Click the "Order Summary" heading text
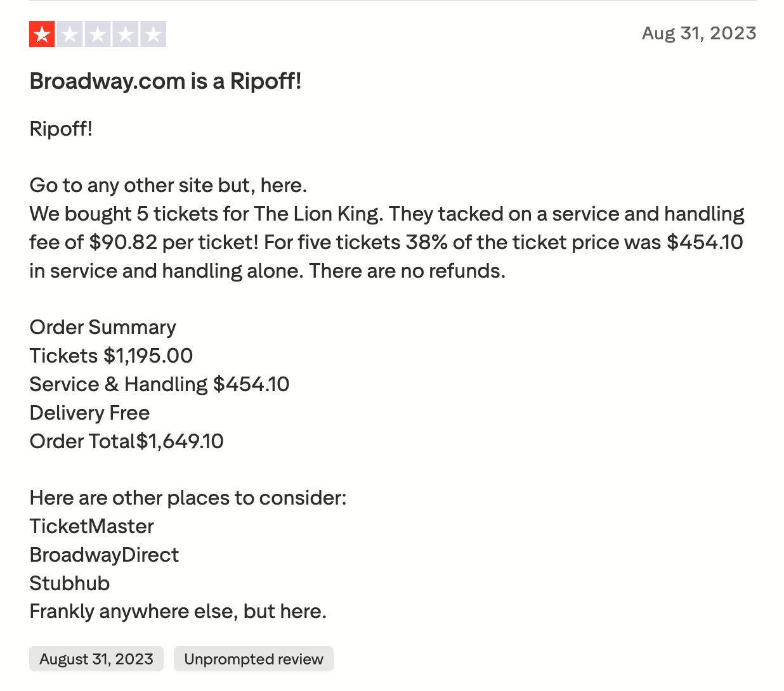Image resolution: width=784 pixels, height=691 pixels. pyautogui.click(x=103, y=327)
